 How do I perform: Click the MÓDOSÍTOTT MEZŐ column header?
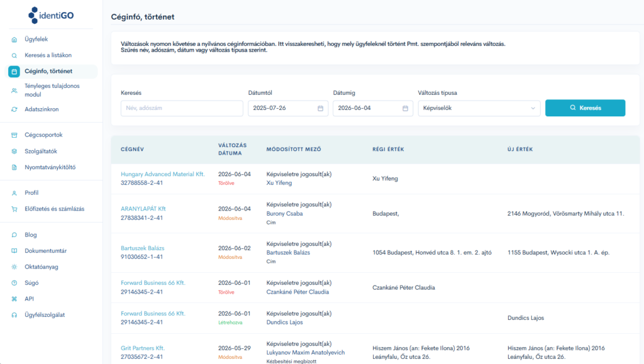coord(294,150)
